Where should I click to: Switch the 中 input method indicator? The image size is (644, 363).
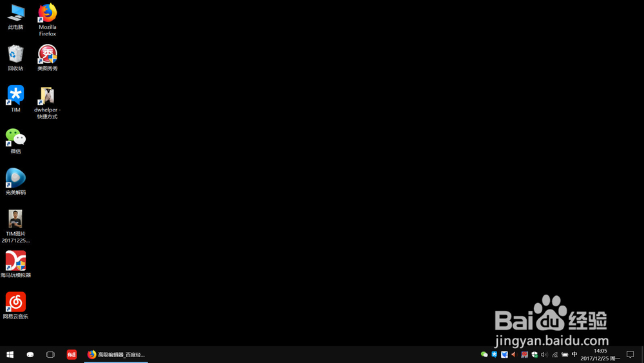click(574, 355)
